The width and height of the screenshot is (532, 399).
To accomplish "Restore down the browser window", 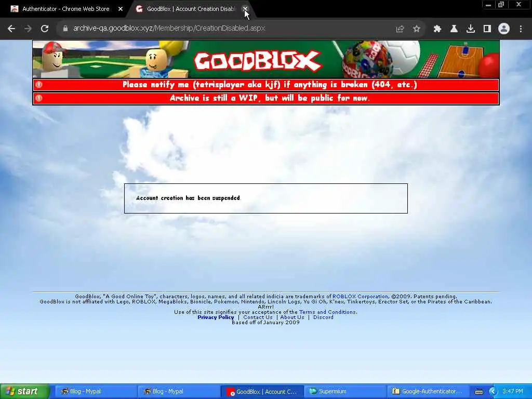I will tap(501, 5).
